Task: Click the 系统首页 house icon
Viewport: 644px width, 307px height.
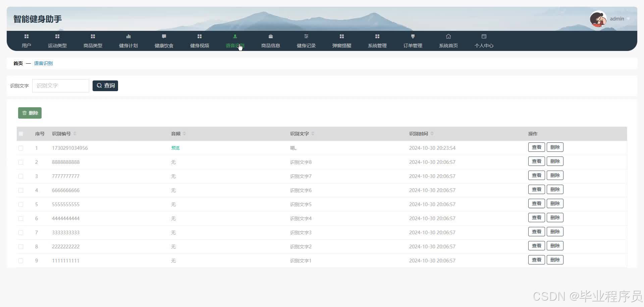Action: click(x=448, y=36)
